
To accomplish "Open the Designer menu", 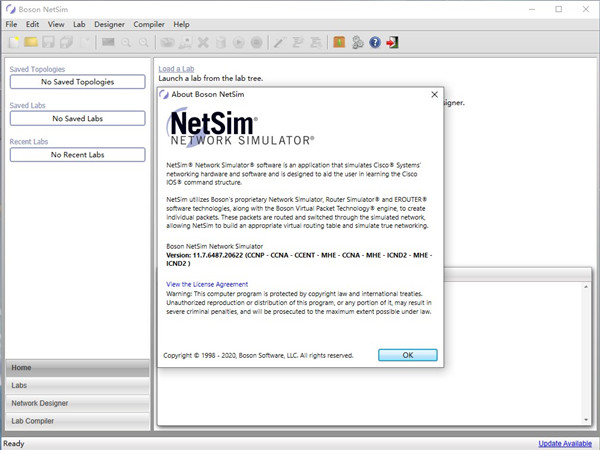I will 109,24.
